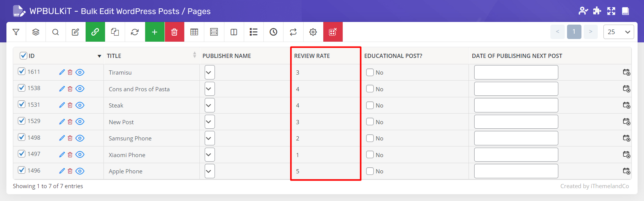The height and width of the screenshot is (201, 644).
Task: Click the red trash delete toolbar button
Action: [x=174, y=32]
